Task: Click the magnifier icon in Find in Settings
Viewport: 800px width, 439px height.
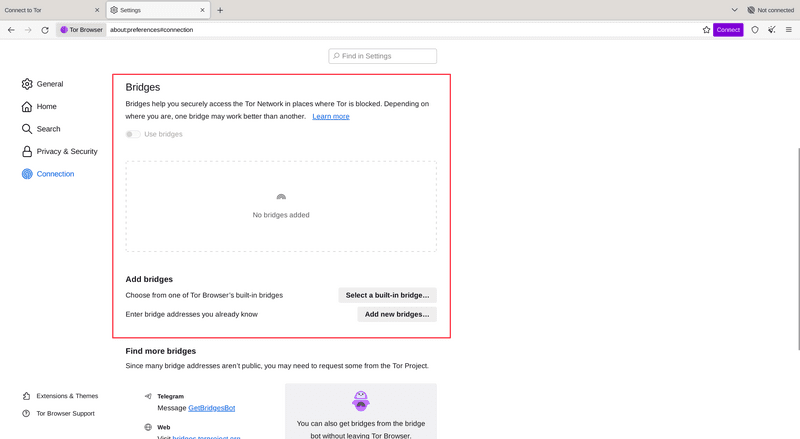Action: pyautogui.click(x=336, y=56)
